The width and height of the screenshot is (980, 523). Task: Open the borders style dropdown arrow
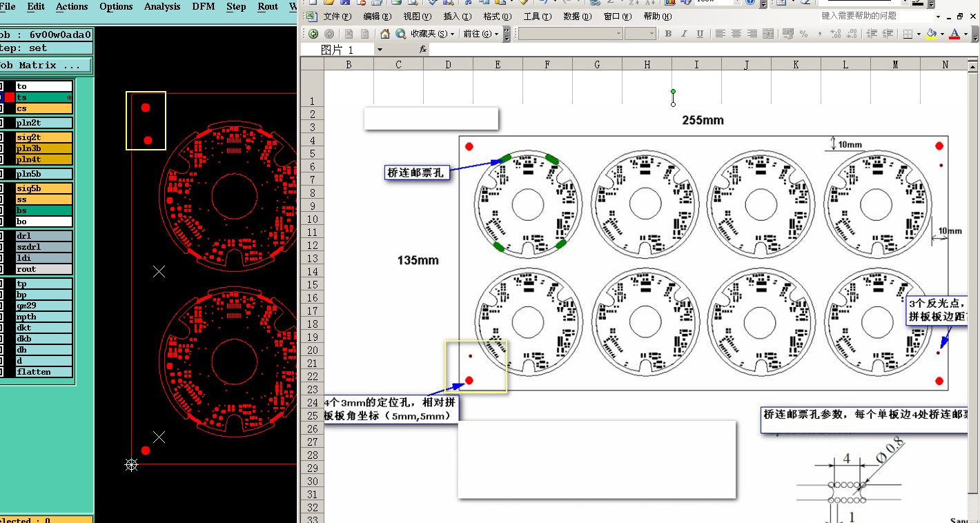pyautogui.click(x=919, y=33)
